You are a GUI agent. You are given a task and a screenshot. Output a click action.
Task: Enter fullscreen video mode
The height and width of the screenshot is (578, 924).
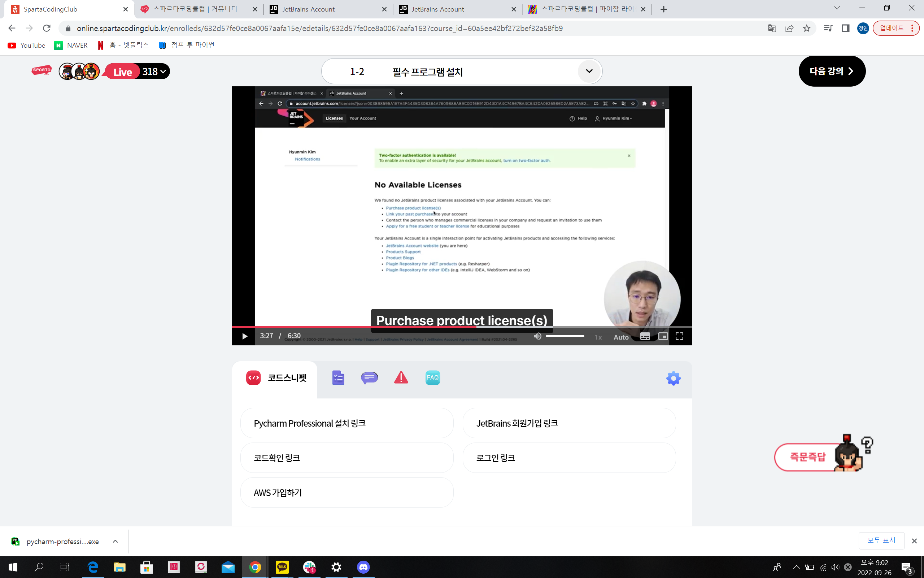coord(679,336)
